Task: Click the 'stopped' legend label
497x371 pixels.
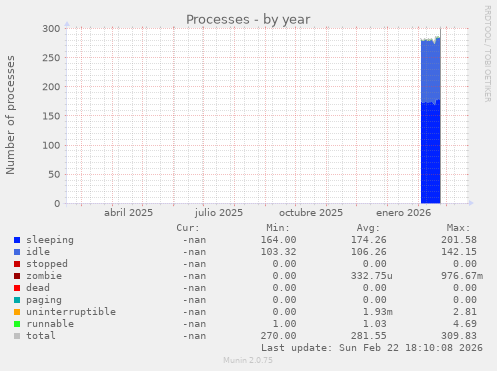Action: click(47, 264)
